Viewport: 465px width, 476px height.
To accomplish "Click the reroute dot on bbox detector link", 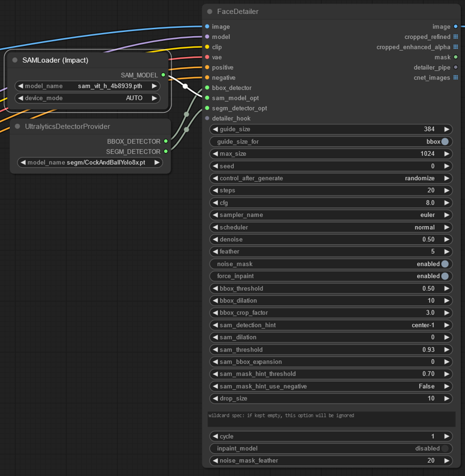I will [x=187, y=114].
